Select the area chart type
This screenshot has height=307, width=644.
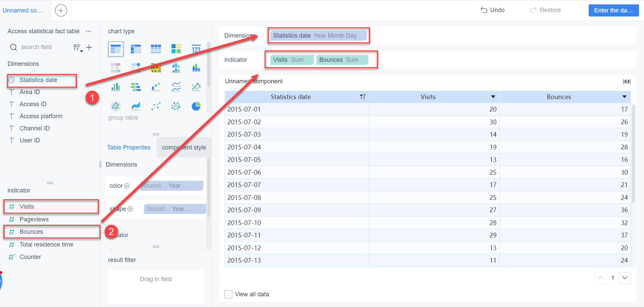pos(136,106)
